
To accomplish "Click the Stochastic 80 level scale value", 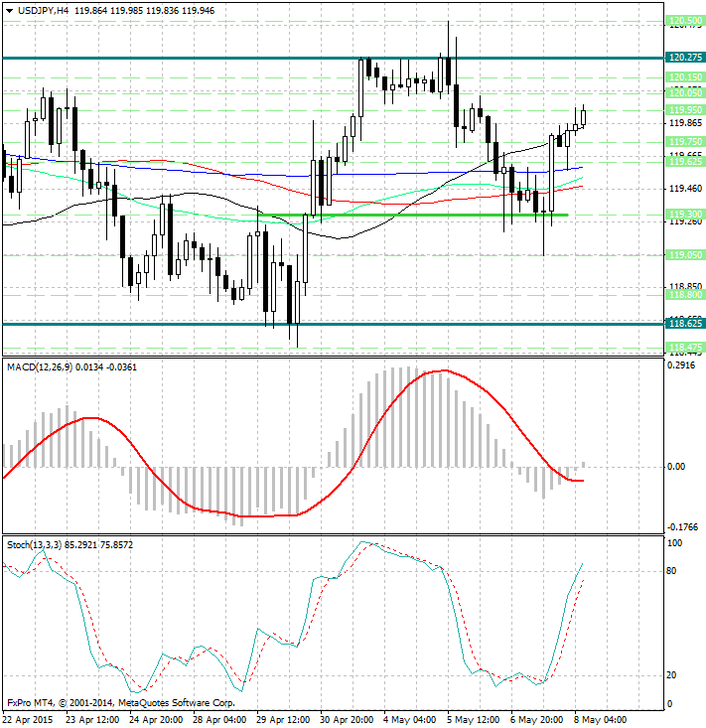I will pyautogui.click(x=672, y=571).
